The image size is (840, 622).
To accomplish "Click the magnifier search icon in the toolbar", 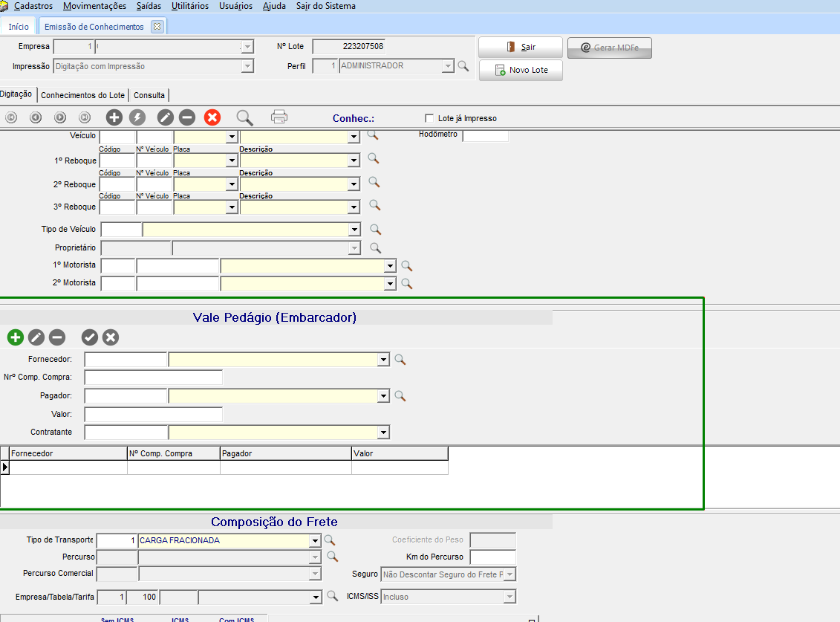I will (x=244, y=117).
